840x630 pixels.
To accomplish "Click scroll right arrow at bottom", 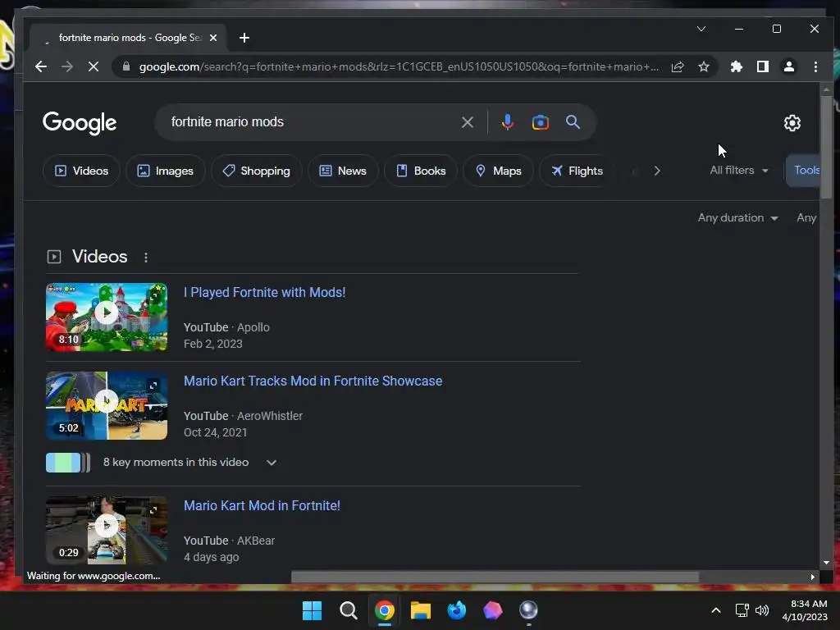I will tap(813, 577).
